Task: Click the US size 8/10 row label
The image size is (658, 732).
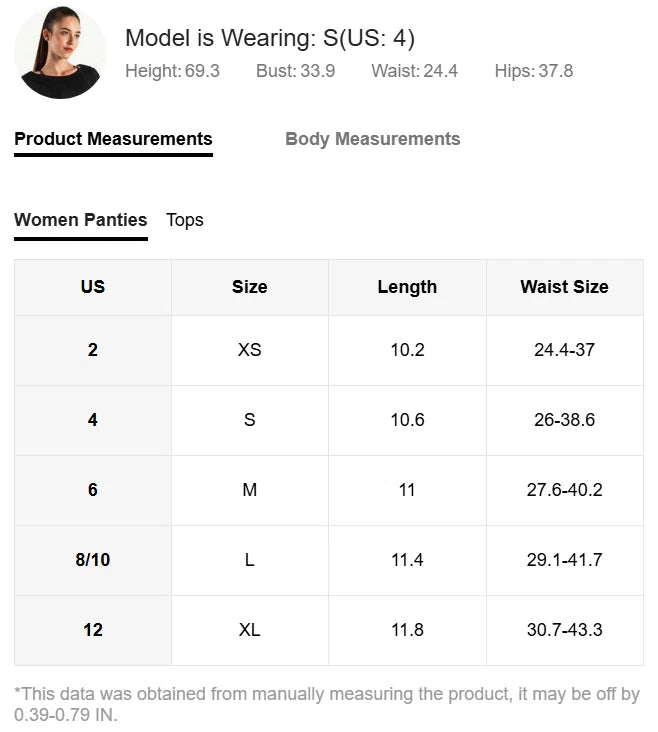Action: 93,560
